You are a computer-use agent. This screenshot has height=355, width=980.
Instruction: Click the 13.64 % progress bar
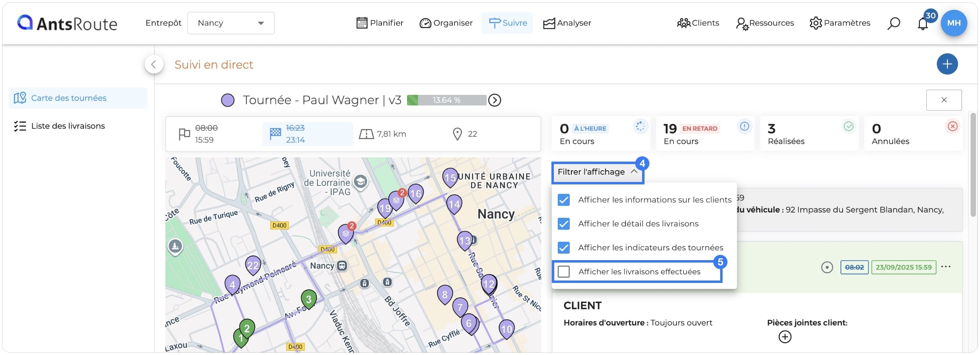tap(446, 100)
